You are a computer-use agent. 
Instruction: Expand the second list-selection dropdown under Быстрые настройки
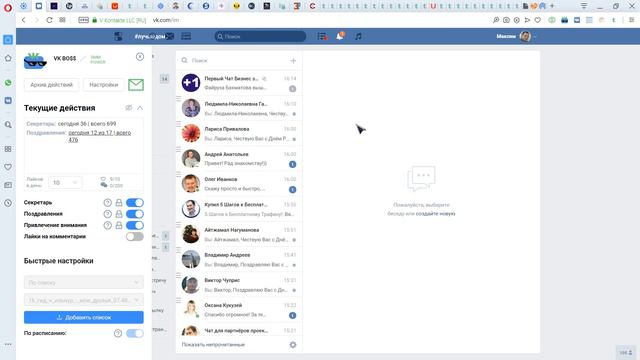click(x=84, y=300)
